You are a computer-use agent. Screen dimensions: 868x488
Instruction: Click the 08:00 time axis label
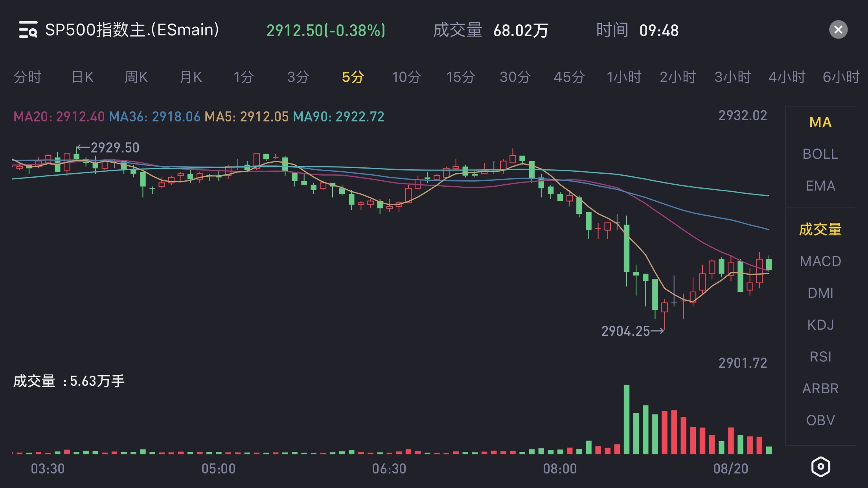pos(560,469)
